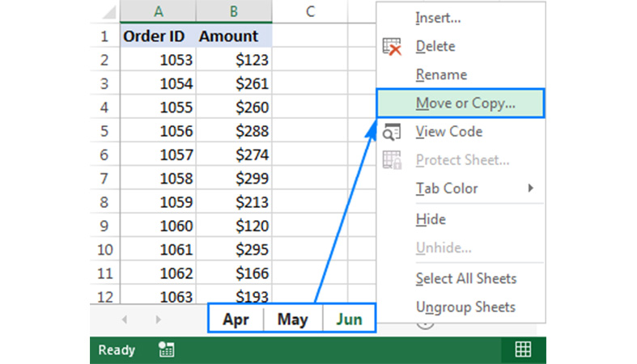
Task: Click the Delete icon in the context menu
Action: pyautogui.click(x=393, y=47)
